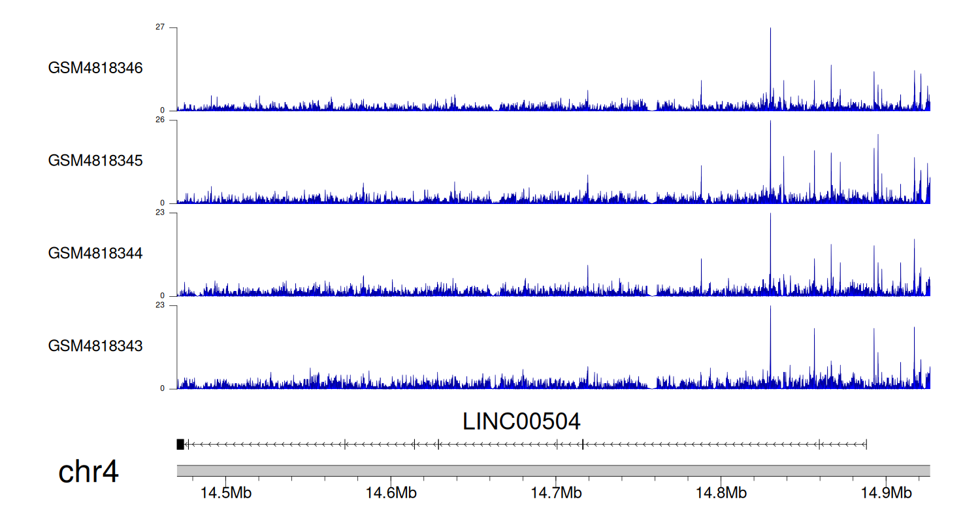
Task: Click the black exon box of LINC00504
Action: click(x=180, y=445)
